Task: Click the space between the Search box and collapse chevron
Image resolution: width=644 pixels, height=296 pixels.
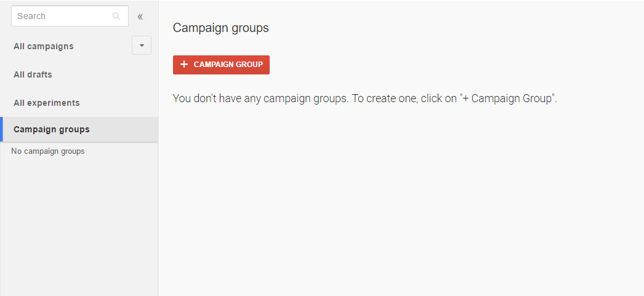Action: (x=132, y=17)
